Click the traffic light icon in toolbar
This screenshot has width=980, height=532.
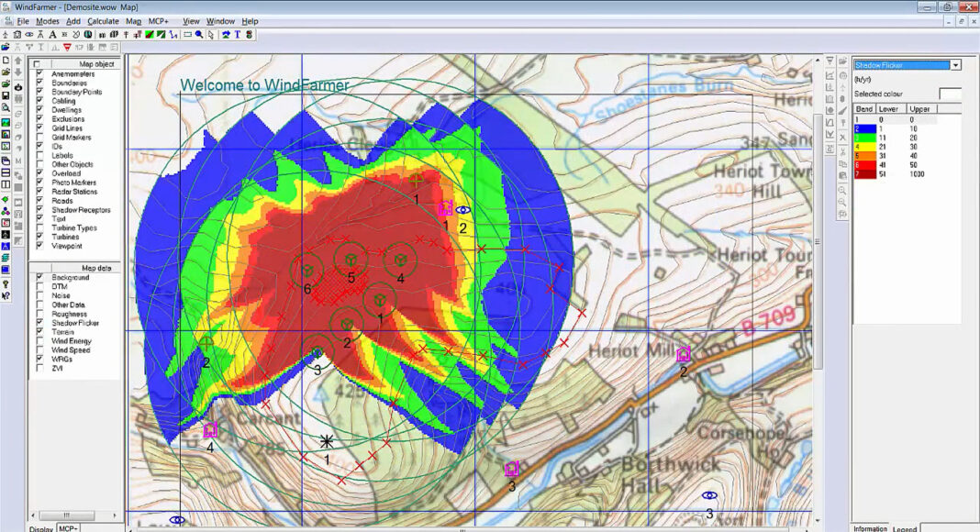(249, 35)
